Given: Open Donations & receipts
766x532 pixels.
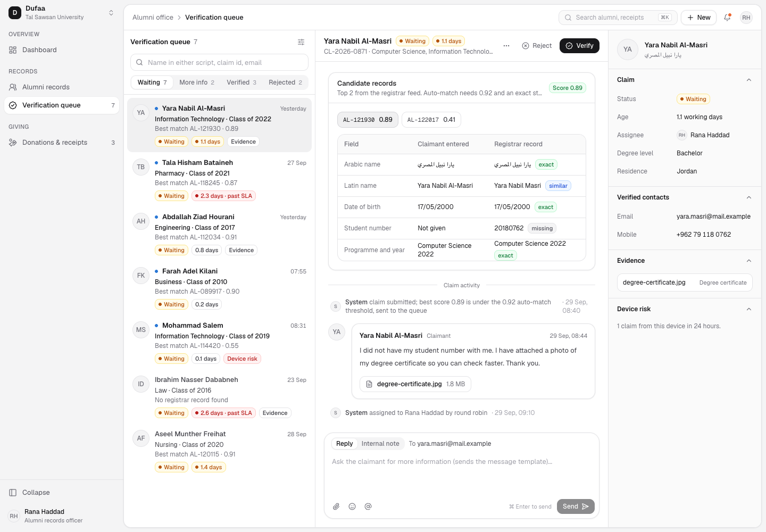Looking at the screenshot, I should tap(62, 143).
